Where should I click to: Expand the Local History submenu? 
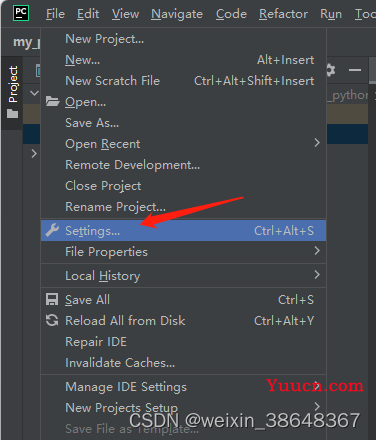click(x=317, y=275)
